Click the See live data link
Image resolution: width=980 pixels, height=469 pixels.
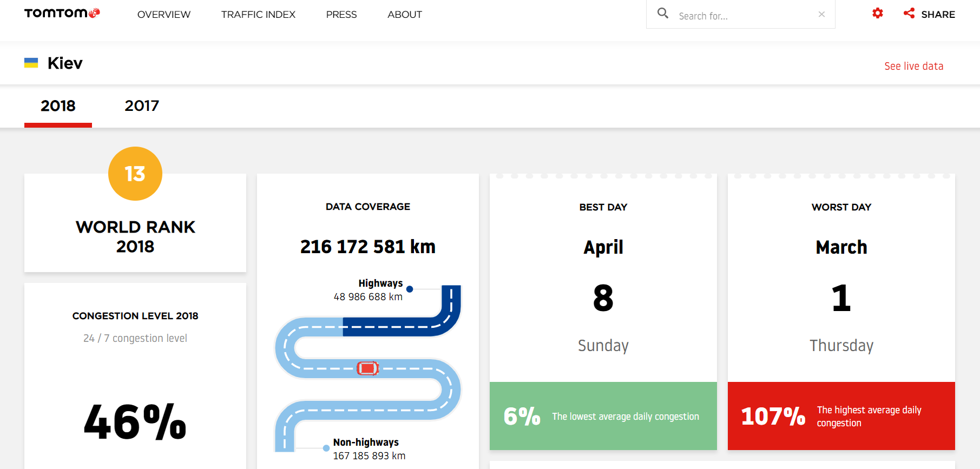914,66
